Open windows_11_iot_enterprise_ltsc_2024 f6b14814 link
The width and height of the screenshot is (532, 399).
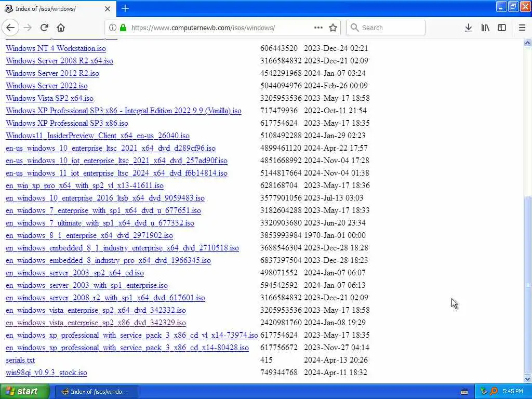click(x=117, y=174)
